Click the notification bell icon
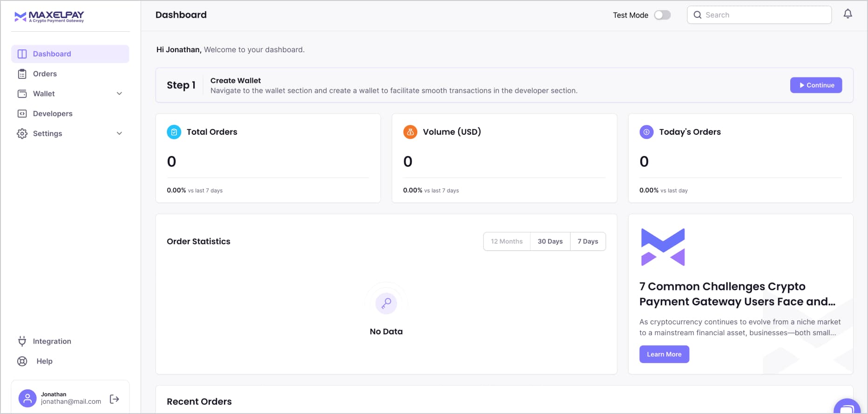Image resolution: width=868 pixels, height=414 pixels. (x=848, y=14)
